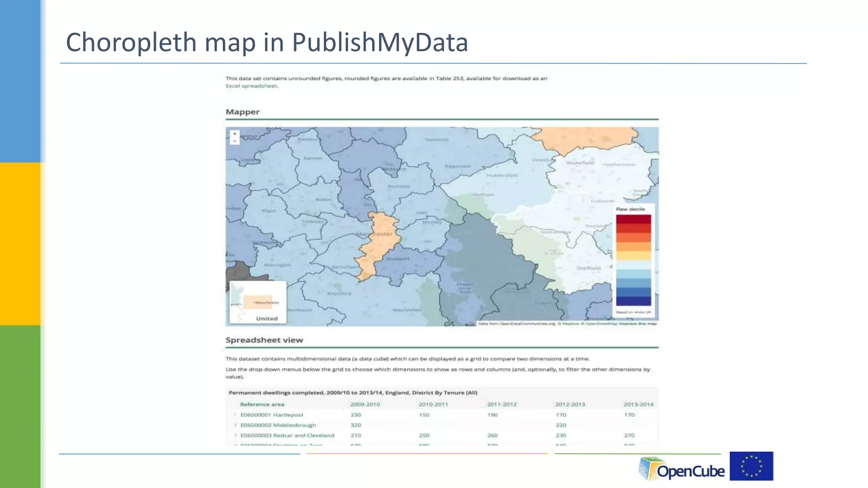Click the Rochdale label on map
Viewport: 868px width, 488px height.
pos(399,186)
